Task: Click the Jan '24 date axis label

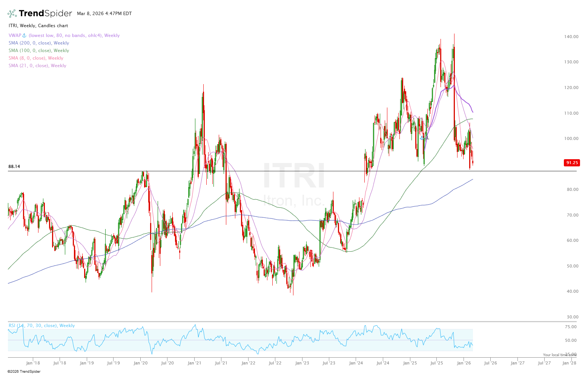Action: (356, 363)
